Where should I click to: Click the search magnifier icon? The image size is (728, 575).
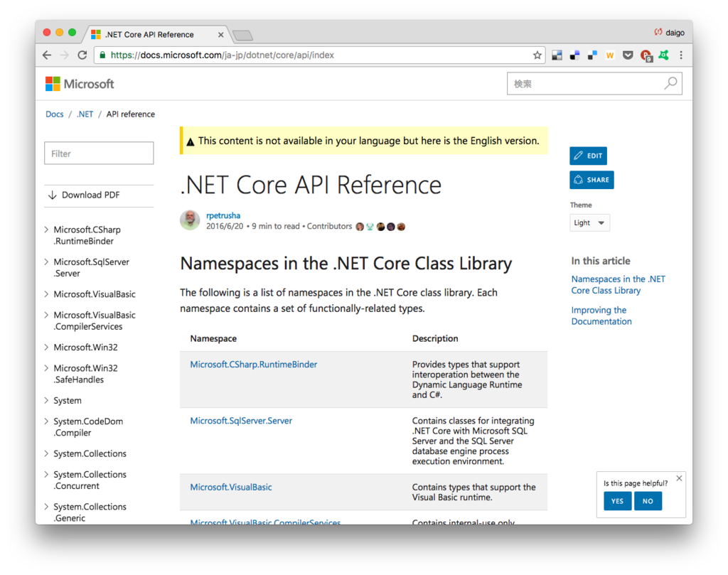pyautogui.click(x=670, y=83)
